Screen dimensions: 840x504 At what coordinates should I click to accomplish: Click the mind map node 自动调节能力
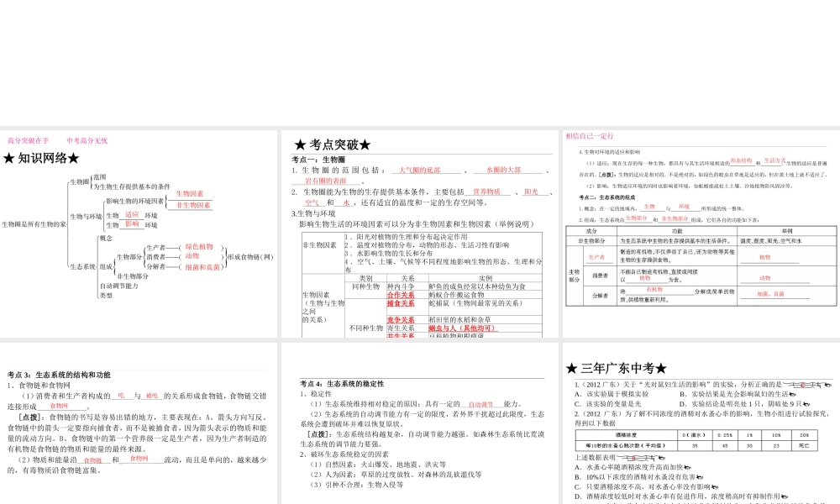[119, 286]
